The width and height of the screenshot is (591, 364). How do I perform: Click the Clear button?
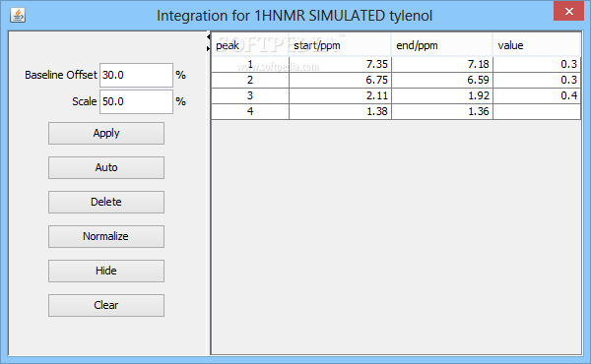coord(106,305)
